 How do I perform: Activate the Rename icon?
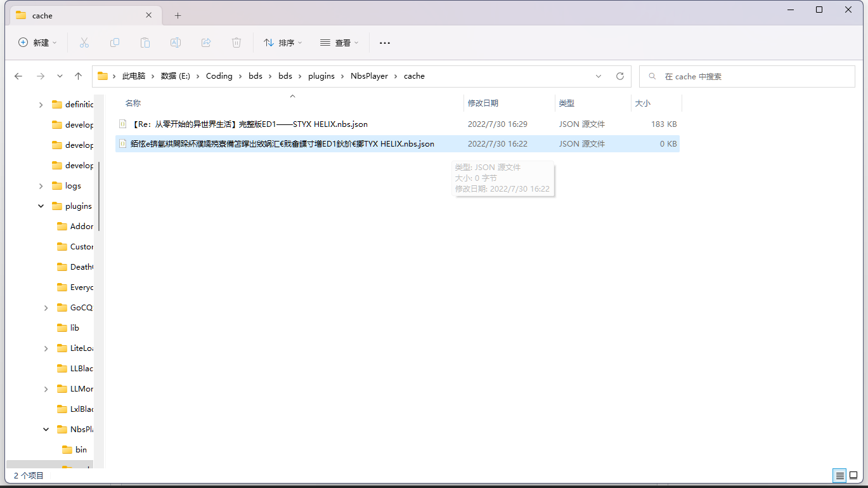pyautogui.click(x=176, y=43)
